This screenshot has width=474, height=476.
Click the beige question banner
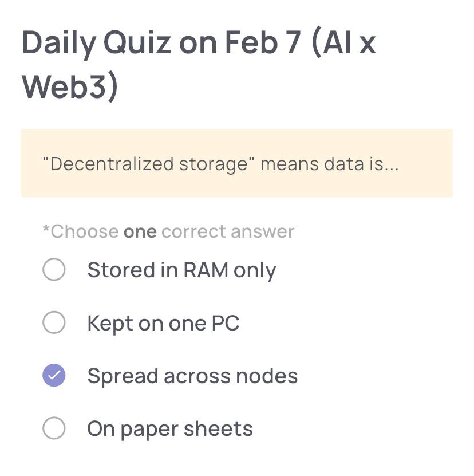coord(237,164)
